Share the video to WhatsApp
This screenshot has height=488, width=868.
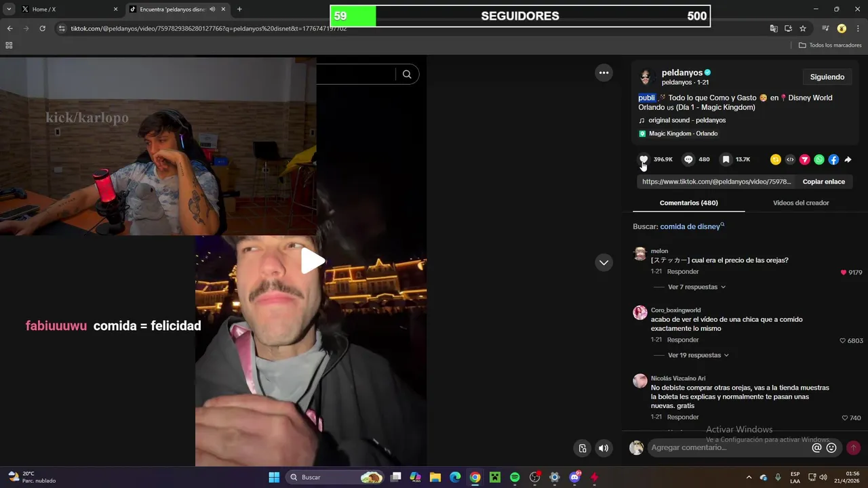[819, 160]
